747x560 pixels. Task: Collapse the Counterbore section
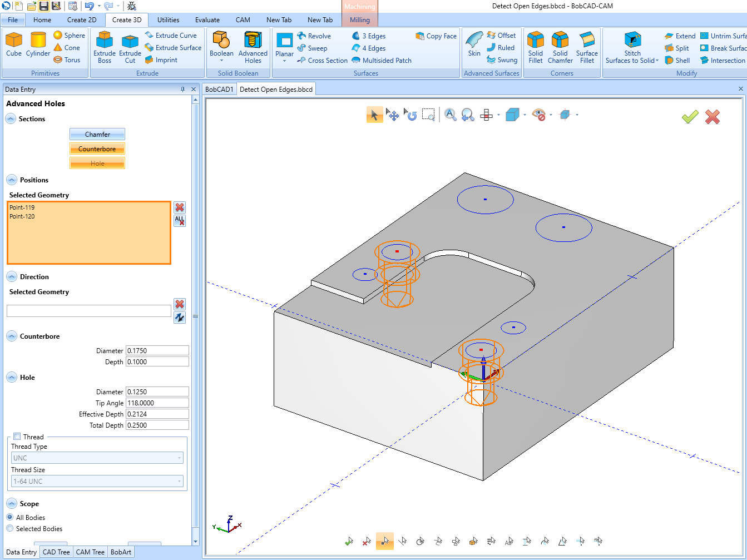pos(12,336)
